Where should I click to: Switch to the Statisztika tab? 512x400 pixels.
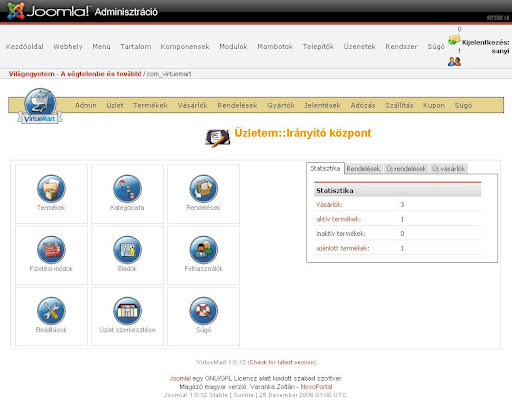coord(325,168)
